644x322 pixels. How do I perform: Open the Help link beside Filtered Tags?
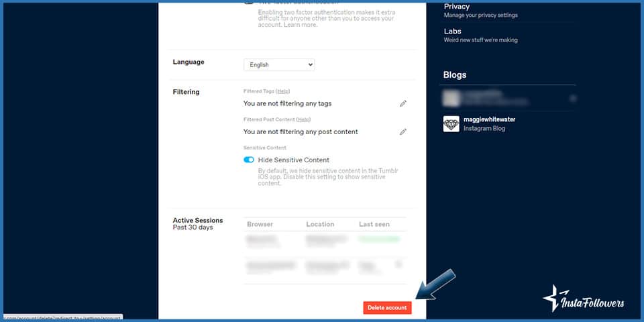point(283,91)
